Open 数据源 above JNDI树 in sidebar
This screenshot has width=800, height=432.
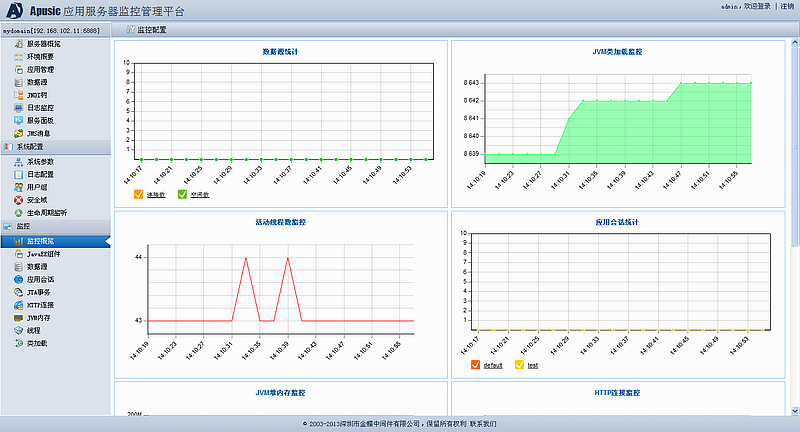pos(37,82)
